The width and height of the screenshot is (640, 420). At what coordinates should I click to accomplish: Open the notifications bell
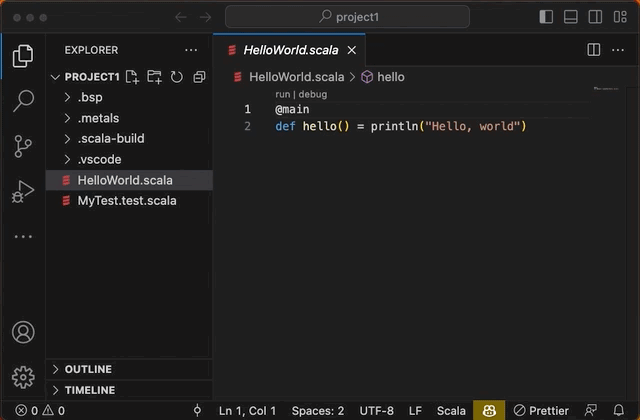619,410
